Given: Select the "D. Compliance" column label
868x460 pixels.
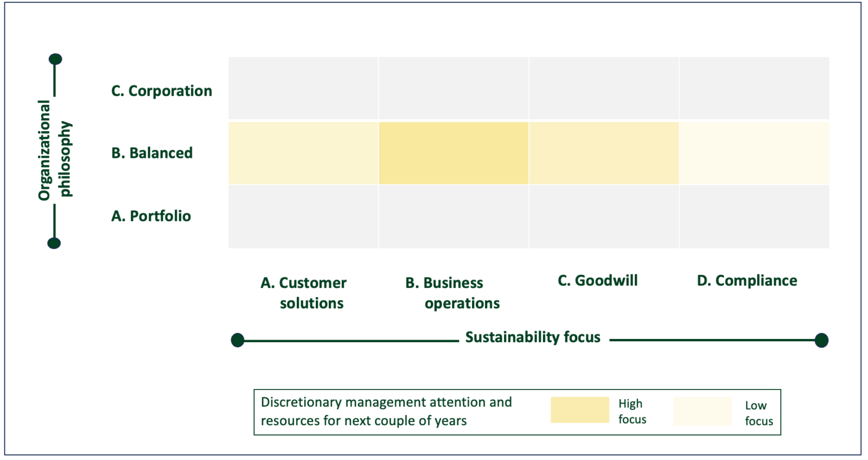Looking at the screenshot, I should click(x=747, y=281).
